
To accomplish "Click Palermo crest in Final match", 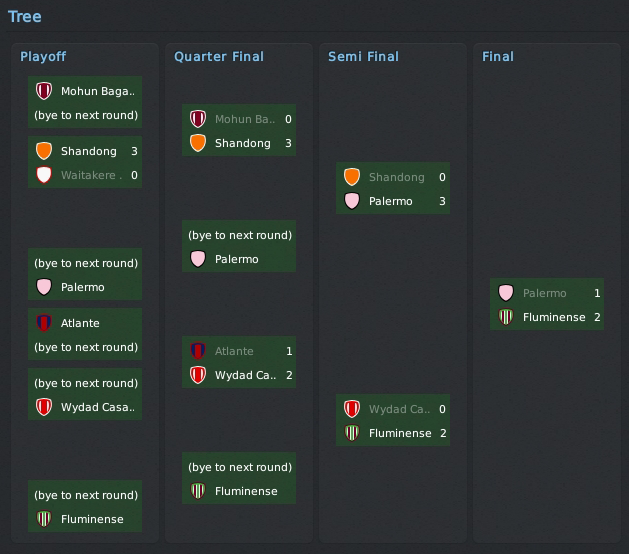I will pos(506,293).
